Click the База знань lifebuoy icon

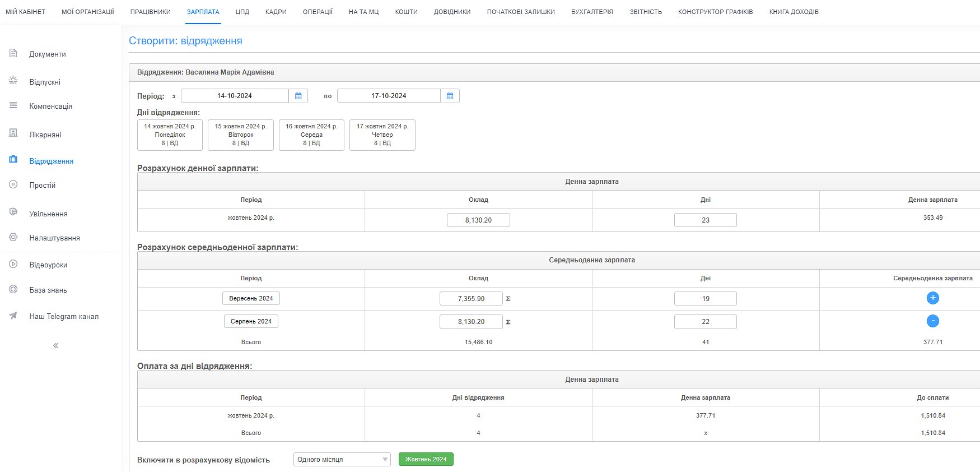(x=13, y=289)
